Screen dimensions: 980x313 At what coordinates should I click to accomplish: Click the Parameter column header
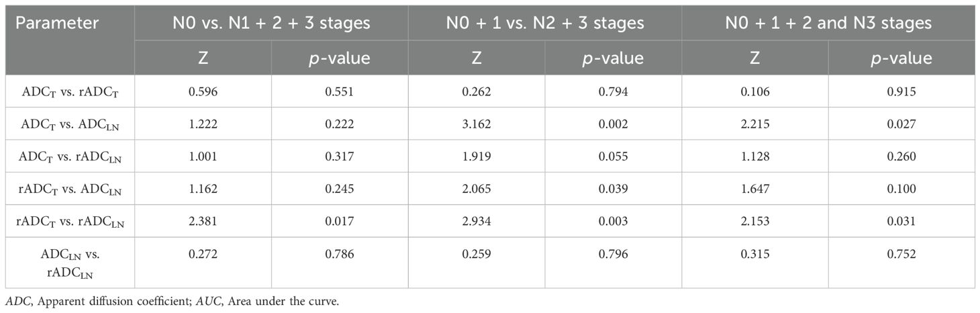(x=57, y=23)
